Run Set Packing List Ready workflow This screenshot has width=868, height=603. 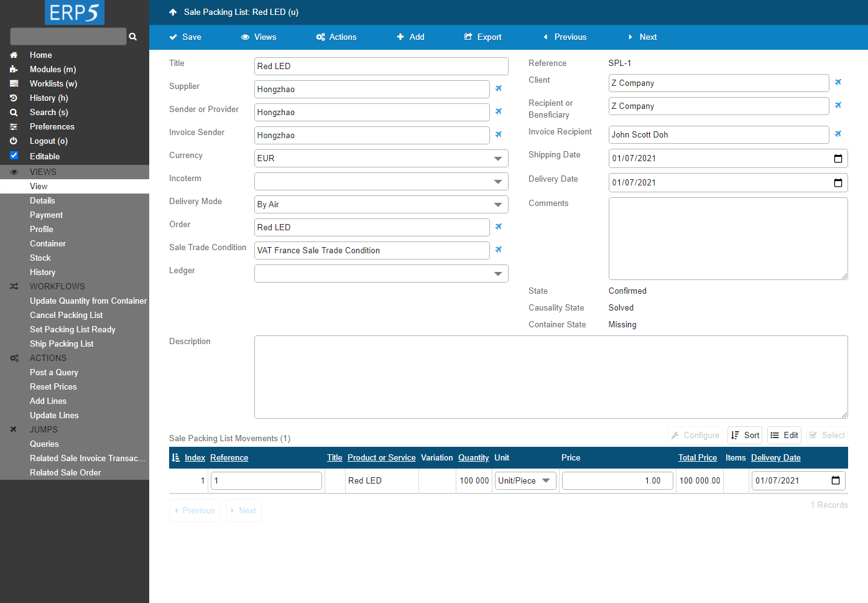[73, 329]
